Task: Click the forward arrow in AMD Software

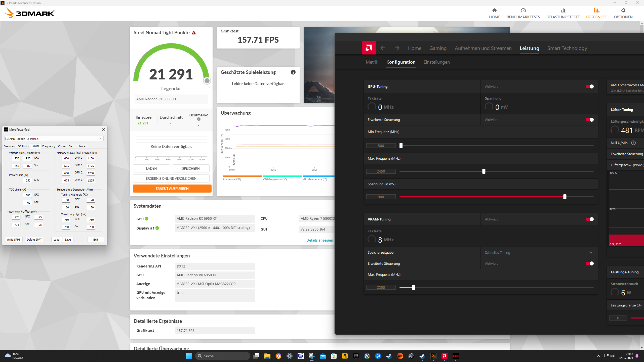Action: tap(397, 48)
